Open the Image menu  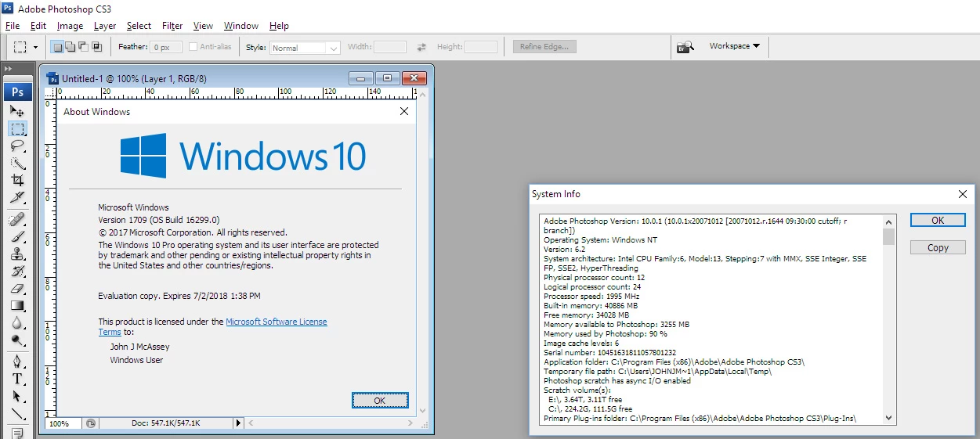click(70, 26)
